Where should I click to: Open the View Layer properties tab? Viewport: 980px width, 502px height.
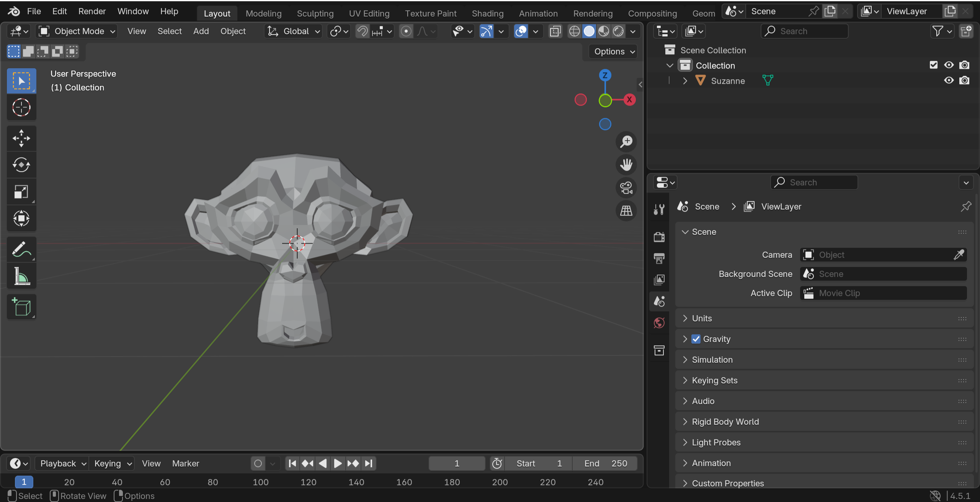coord(659,280)
